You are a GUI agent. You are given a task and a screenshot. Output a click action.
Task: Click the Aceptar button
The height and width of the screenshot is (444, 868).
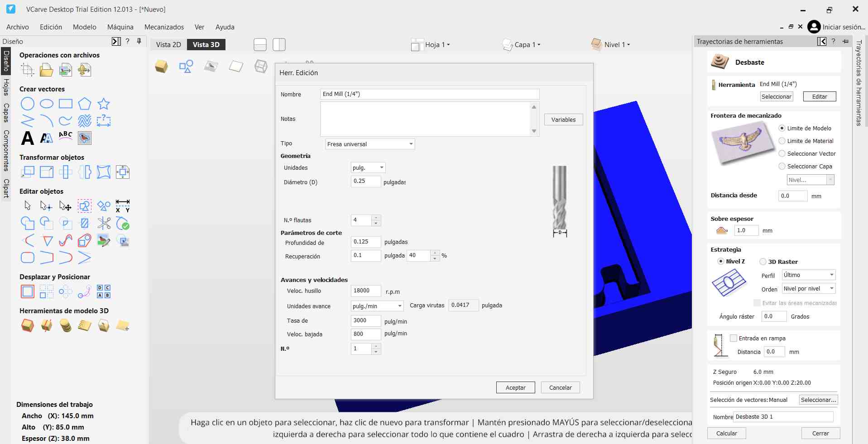[515, 387]
